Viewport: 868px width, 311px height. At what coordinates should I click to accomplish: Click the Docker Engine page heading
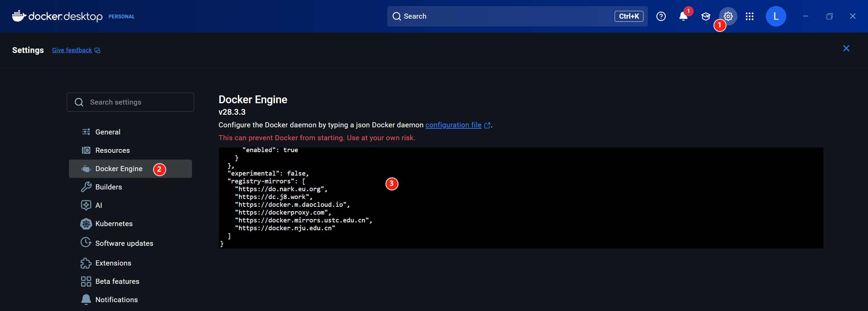click(253, 99)
